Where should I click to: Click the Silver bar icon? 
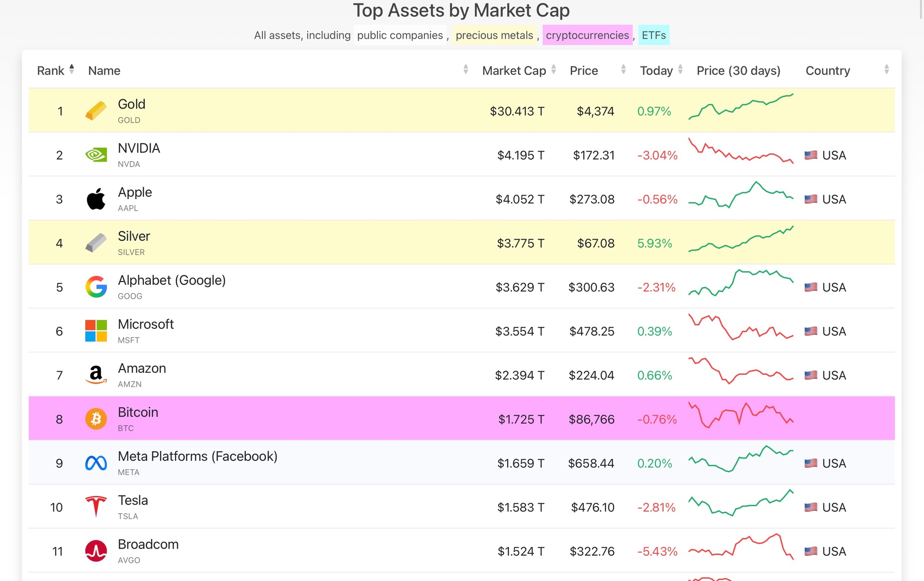click(x=96, y=243)
